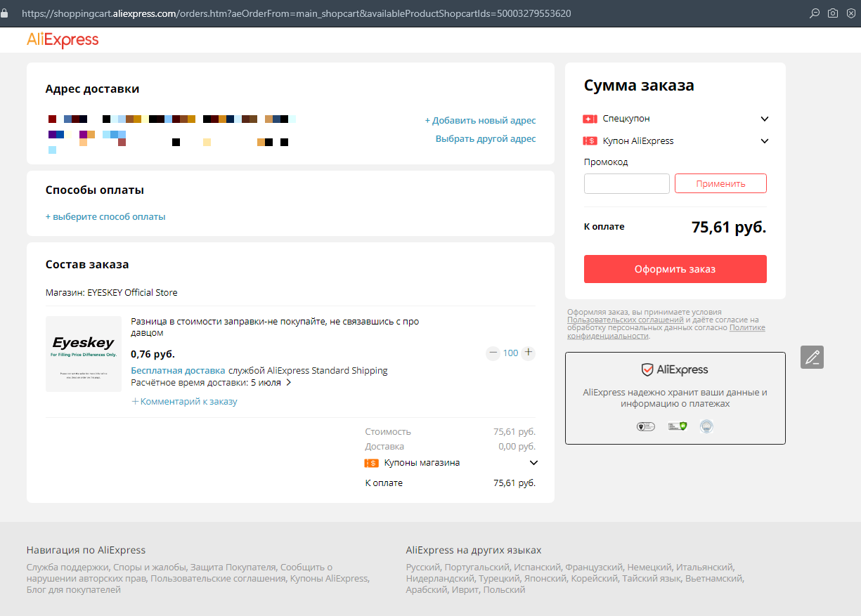Click the Промокод input field
This screenshot has height=616, width=861.
click(x=627, y=183)
